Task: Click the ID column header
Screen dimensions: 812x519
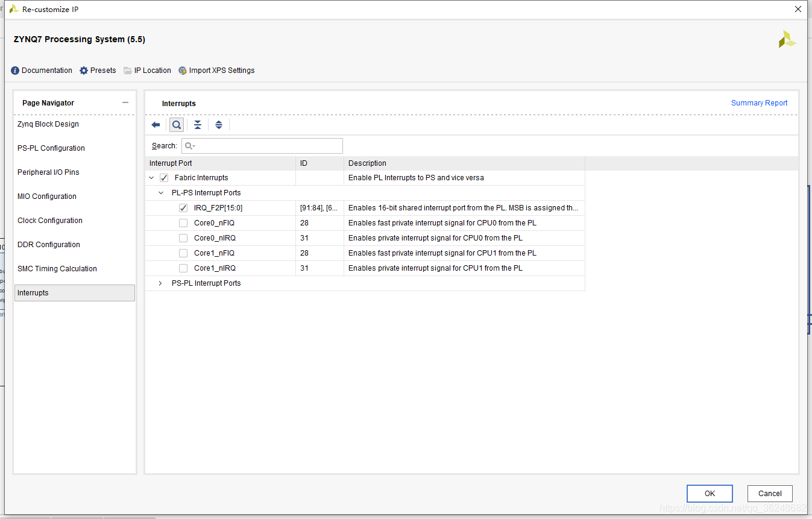Action: 319,163
